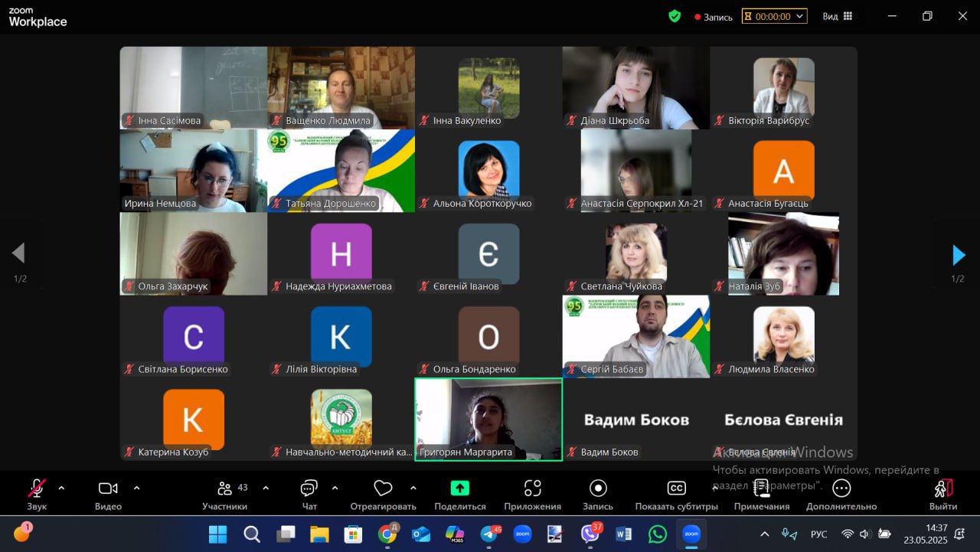Go to next gallery page with blue arrow
Image resolution: width=980 pixels, height=552 pixels.
tap(959, 254)
